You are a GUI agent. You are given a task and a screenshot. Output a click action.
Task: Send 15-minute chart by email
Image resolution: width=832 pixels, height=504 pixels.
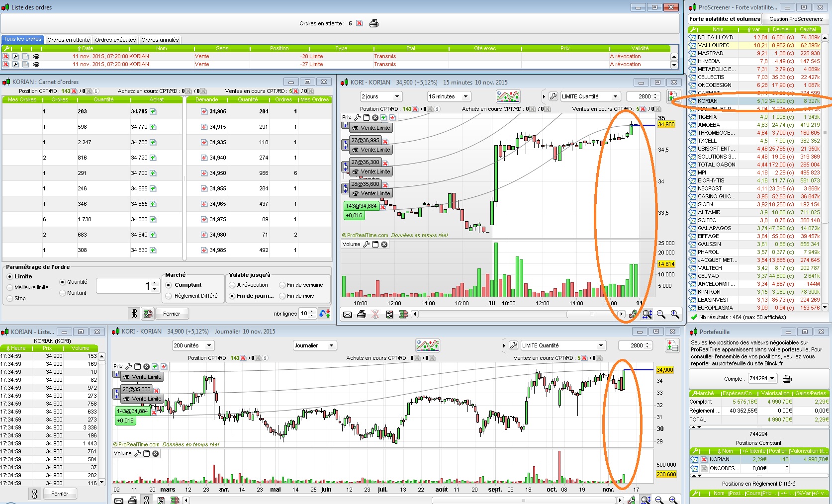click(348, 314)
